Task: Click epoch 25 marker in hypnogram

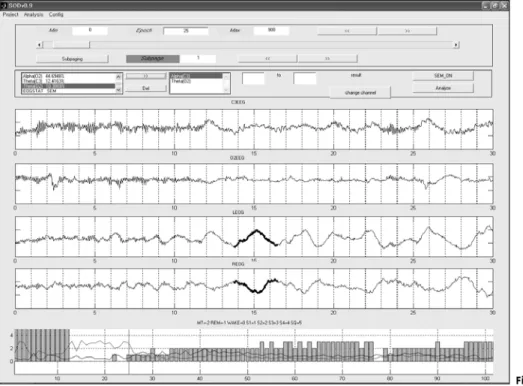Action: click(129, 351)
